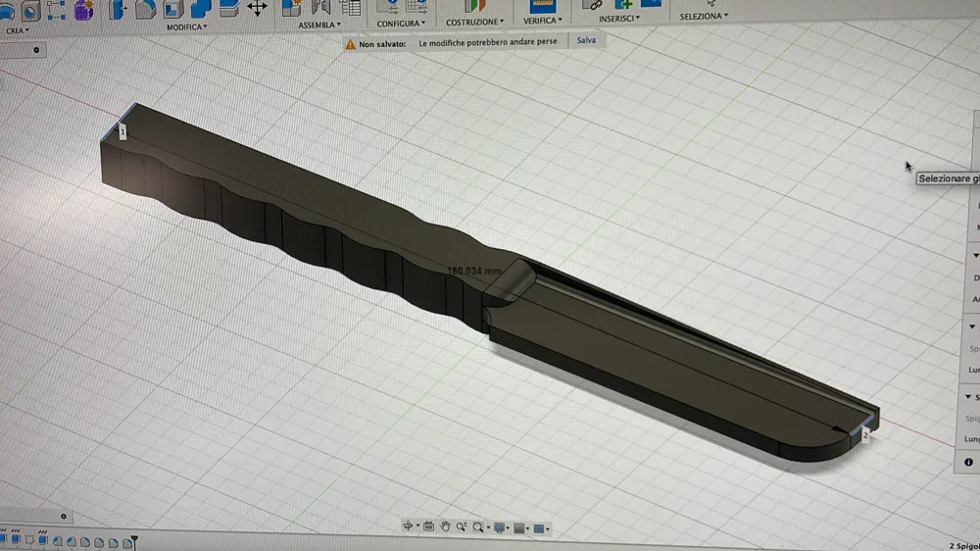This screenshot has height=551, width=980.
Task: Open the COSTRUZIONE dropdown menu
Action: click(474, 22)
